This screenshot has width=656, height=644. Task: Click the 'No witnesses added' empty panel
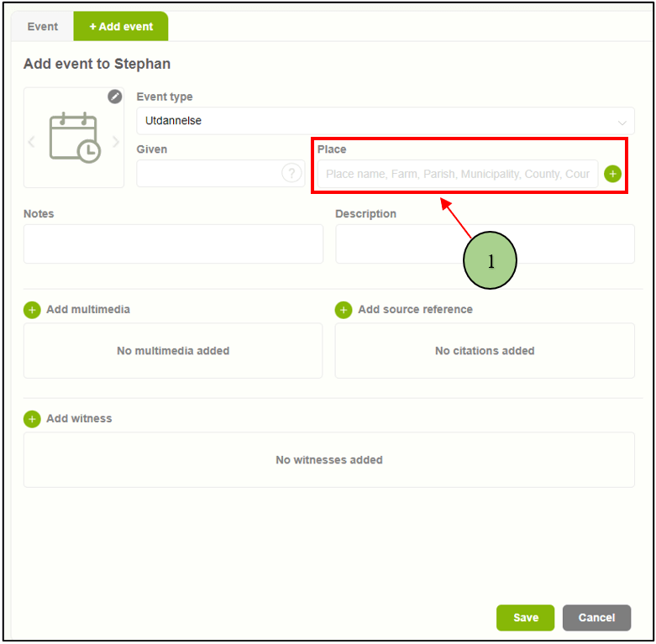pyautogui.click(x=329, y=460)
